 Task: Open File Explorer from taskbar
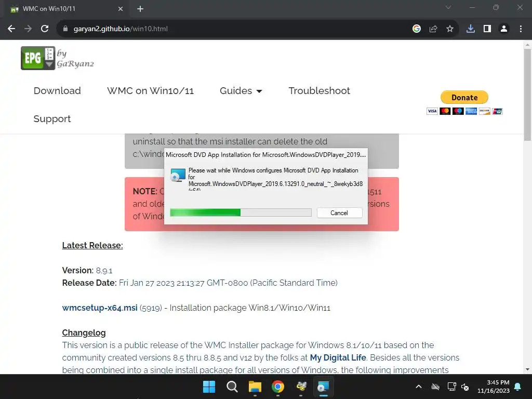(x=255, y=387)
